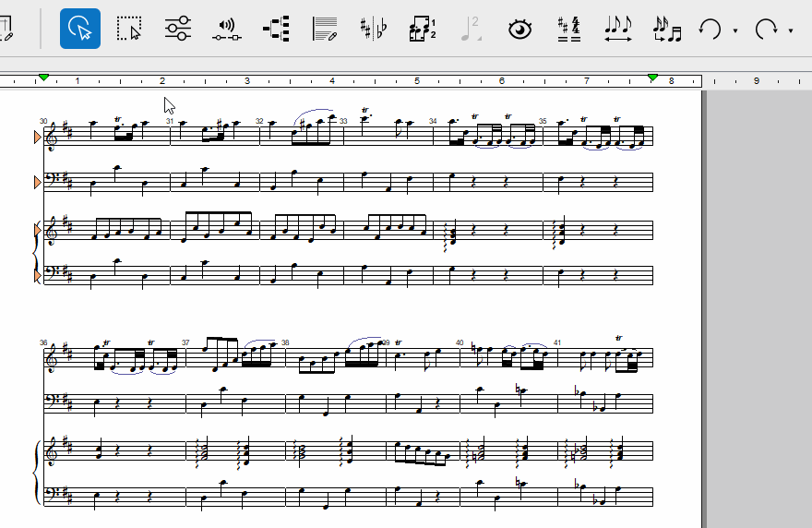The image size is (812, 528).
Task: Click the staff lines pencil edit icon
Action: coord(325,29)
